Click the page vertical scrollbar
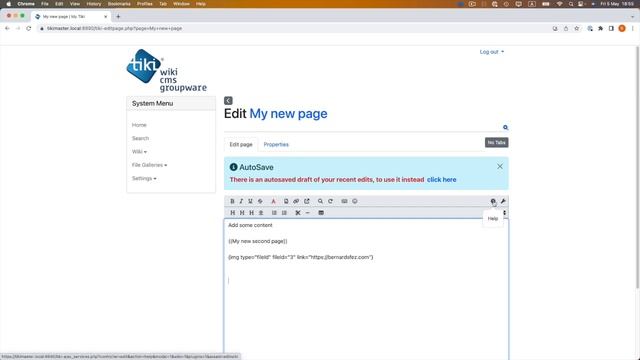Screen dimensions: 640x360 (637, 167)
